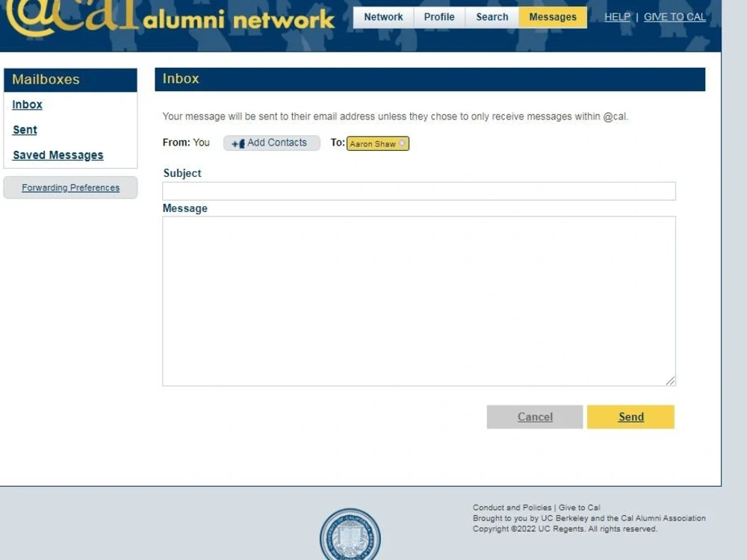Click the Add Contacts button
This screenshot has width=747, height=560.
pyautogui.click(x=272, y=143)
